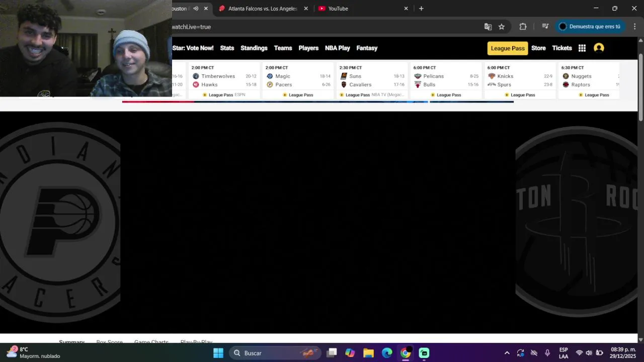
Task: Open the Stats menu item
Action: 227,48
